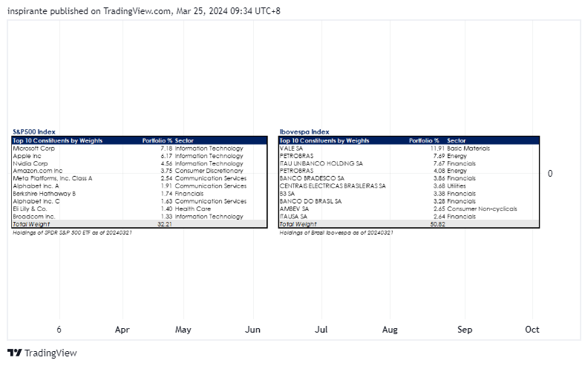
Task: Click 'Utilities' sector for Centrais Electricas
Action: pos(457,186)
